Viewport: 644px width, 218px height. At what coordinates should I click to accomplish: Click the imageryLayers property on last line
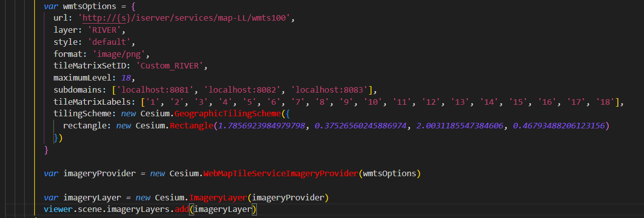pyautogui.click(x=138, y=208)
